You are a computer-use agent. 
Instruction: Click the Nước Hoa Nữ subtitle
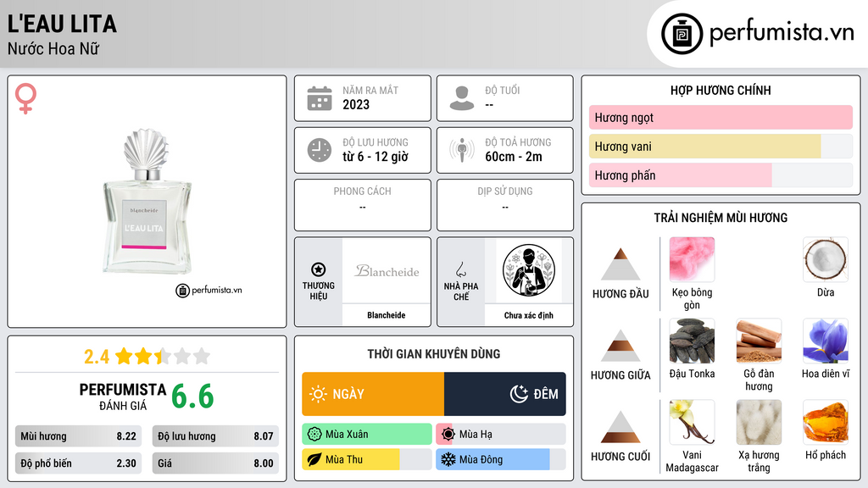53,48
